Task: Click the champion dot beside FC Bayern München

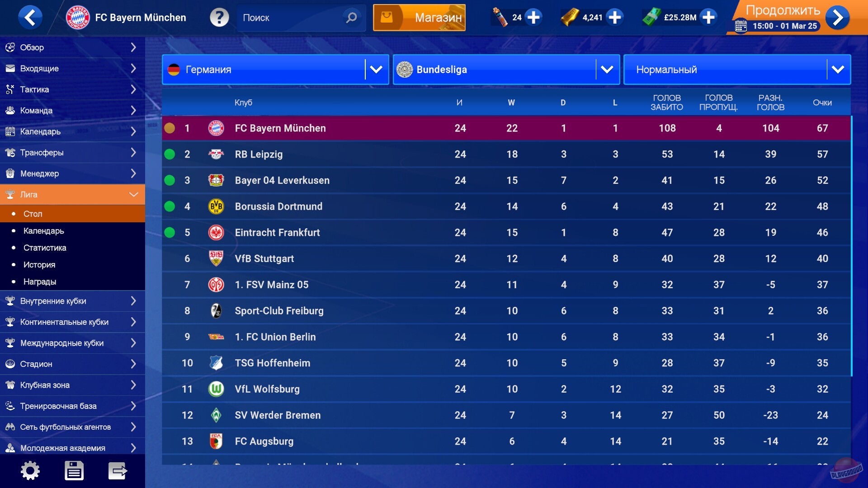Action: click(170, 128)
